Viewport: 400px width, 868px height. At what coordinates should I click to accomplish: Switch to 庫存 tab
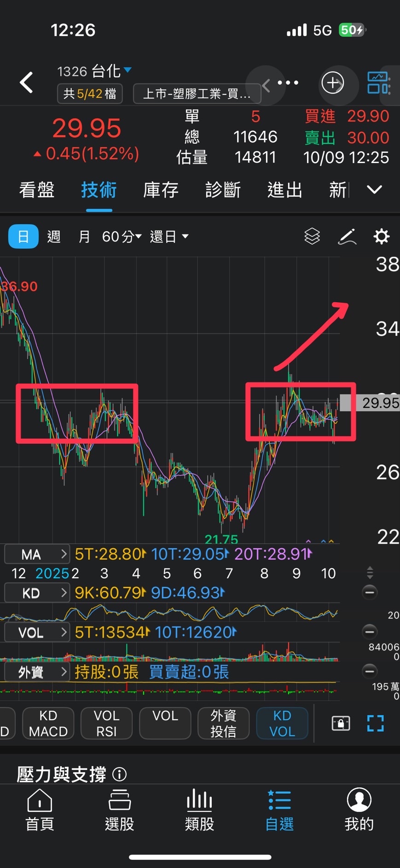coord(161,190)
